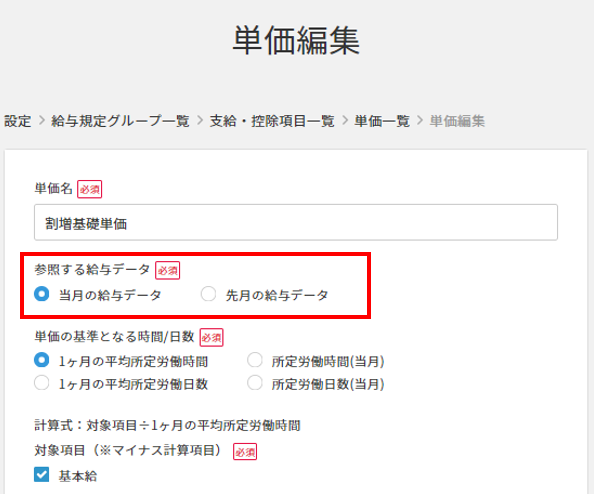594x494 pixels.
Task: Return to 単価一覧 breadcrumb link
Action: 382,121
